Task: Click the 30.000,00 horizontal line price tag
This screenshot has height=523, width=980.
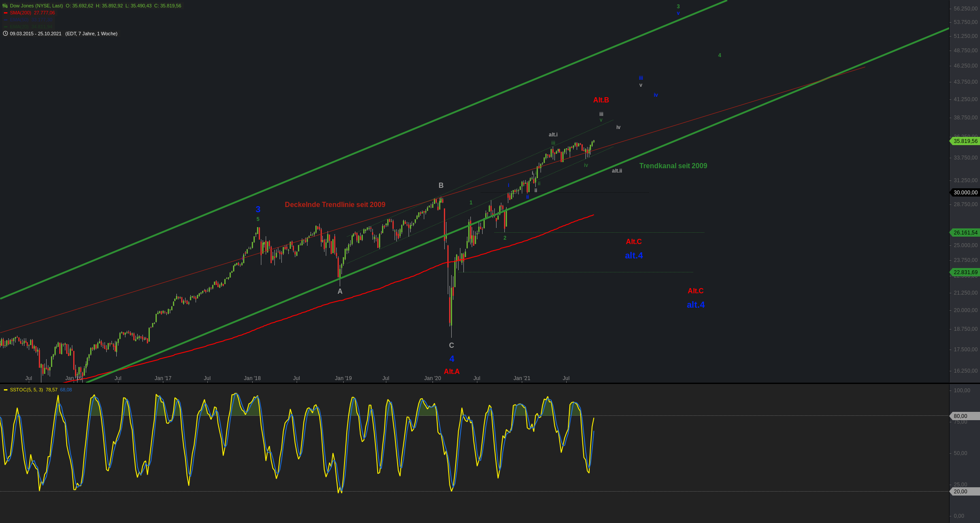Action: [965, 193]
